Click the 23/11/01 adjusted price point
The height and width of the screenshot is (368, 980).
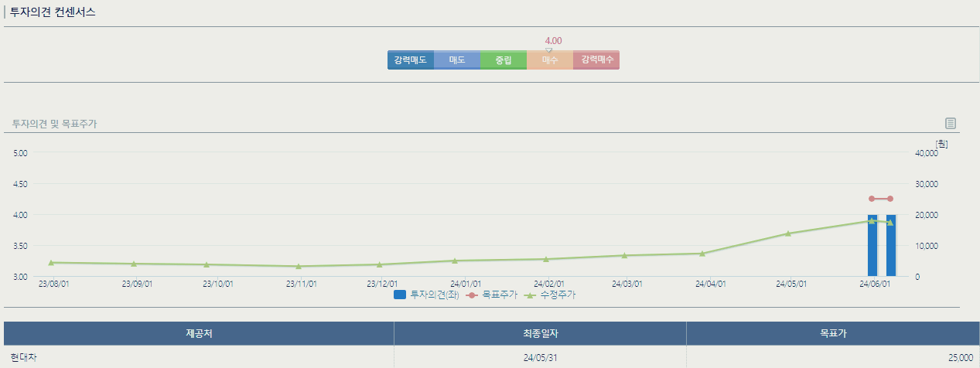pos(299,266)
